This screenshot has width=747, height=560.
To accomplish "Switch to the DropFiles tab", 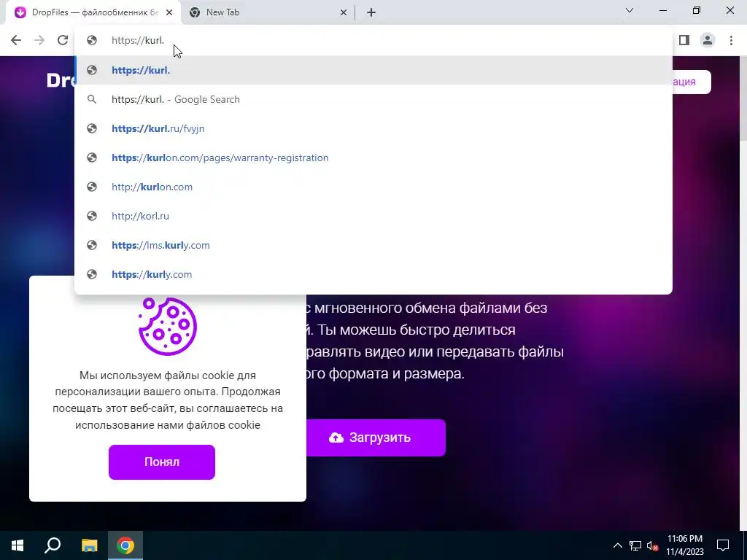I will coord(93,13).
